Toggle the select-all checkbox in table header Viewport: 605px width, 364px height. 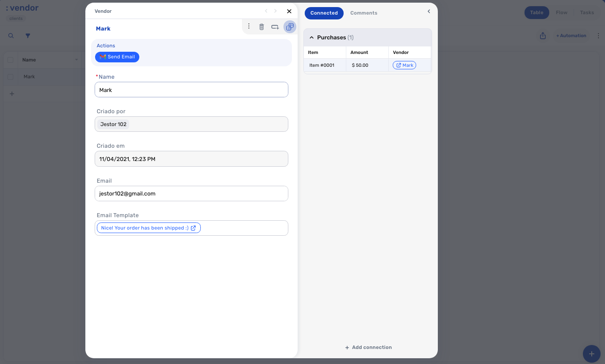(x=11, y=60)
